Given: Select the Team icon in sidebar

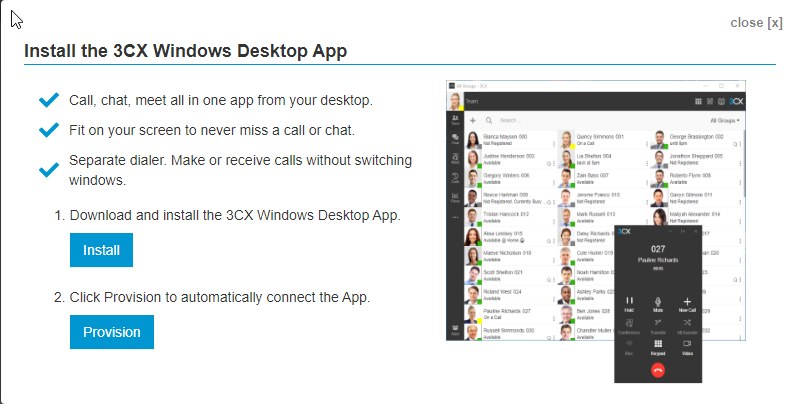Looking at the screenshot, I should pyautogui.click(x=455, y=120).
